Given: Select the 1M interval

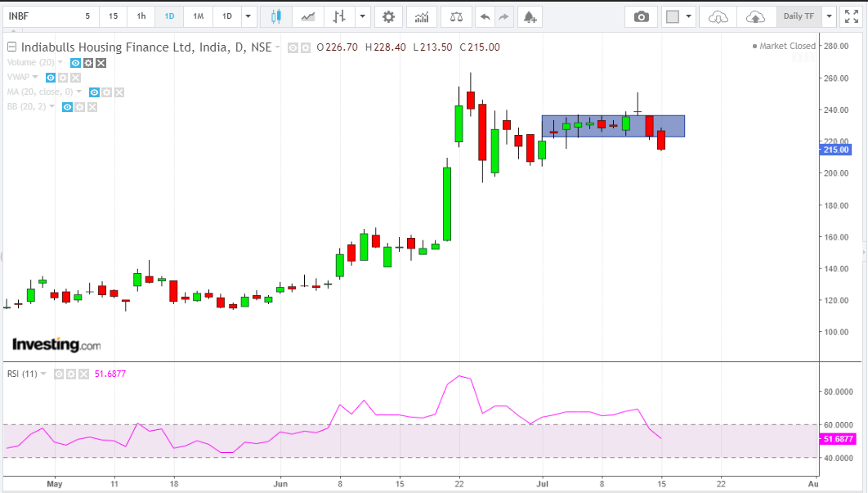Looking at the screenshot, I should point(198,16).
